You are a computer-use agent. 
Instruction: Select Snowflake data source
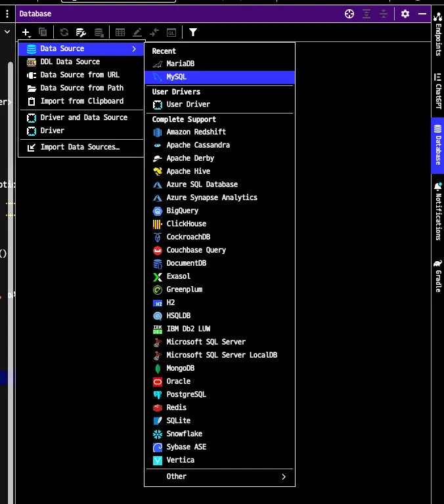click(x=219, y=434)
